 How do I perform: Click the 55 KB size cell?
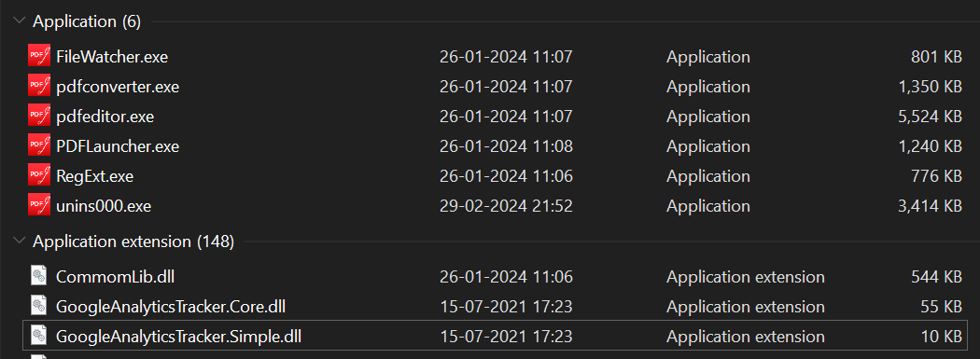[941, 307]
